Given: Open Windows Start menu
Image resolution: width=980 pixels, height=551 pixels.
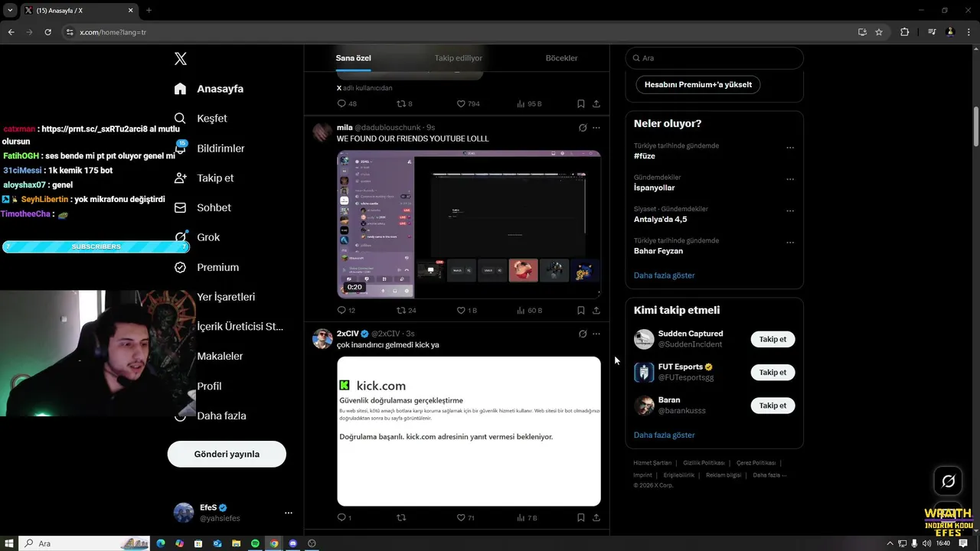Looking at the screenshot, I should tap(9, 543).
